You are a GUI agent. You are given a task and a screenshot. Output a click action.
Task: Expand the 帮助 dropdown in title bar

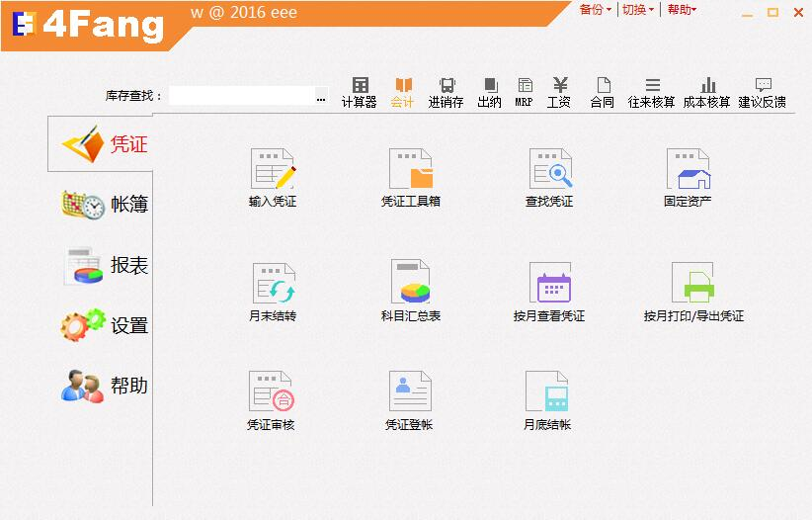point(682,9)
